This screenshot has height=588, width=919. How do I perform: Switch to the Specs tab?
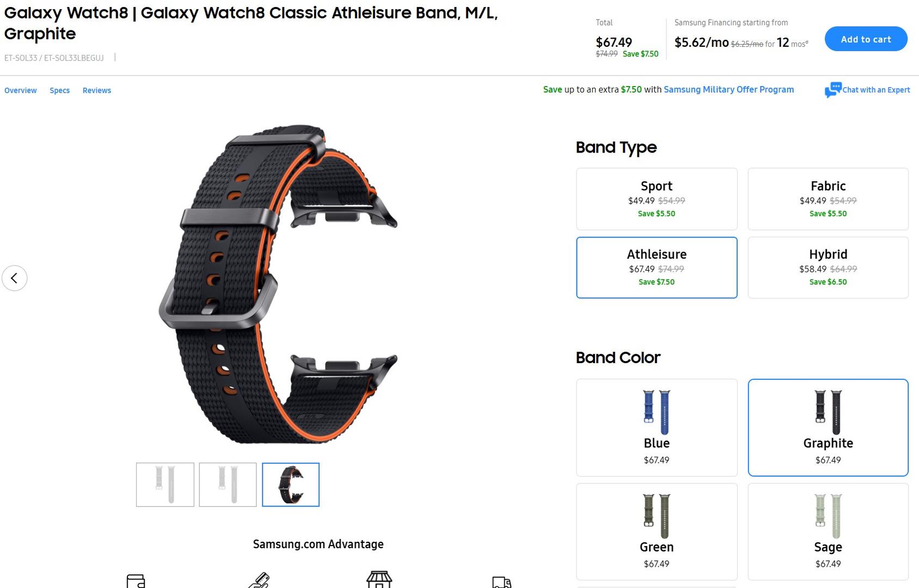click(x=60, y=90)
